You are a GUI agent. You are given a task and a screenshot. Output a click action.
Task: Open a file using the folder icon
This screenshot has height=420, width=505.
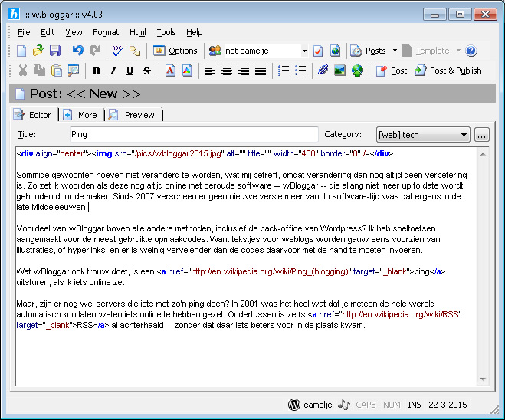38,51
